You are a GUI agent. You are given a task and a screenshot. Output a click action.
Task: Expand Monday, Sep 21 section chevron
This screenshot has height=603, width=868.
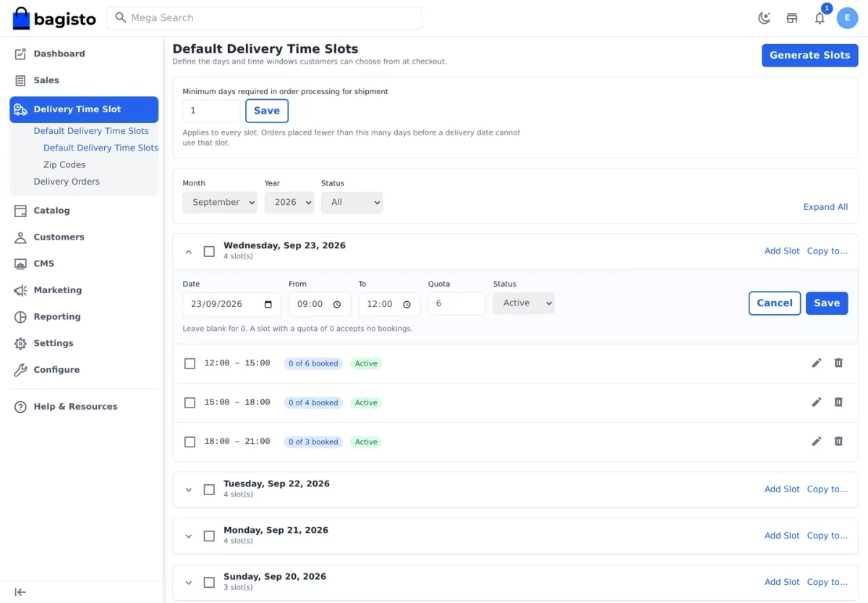pyautogui.click(x=189, y=536)
